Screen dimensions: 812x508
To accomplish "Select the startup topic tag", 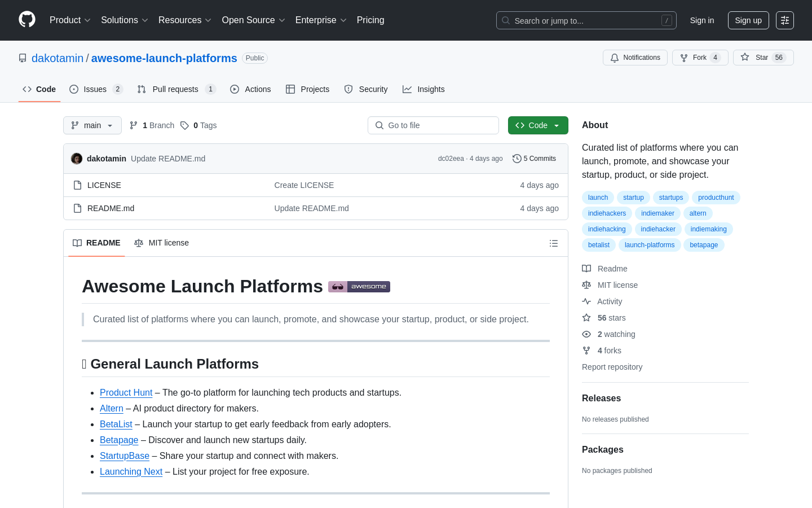I will pos(633,198).
